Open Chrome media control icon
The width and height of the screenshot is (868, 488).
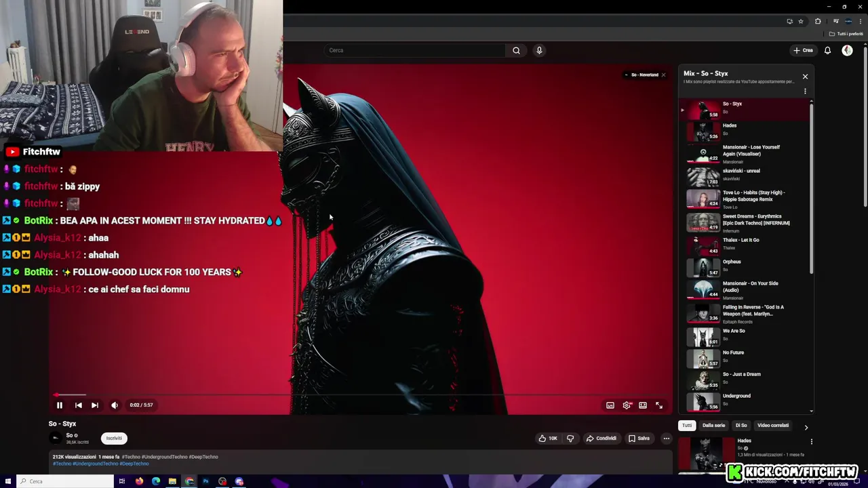(x=835, y=21)
